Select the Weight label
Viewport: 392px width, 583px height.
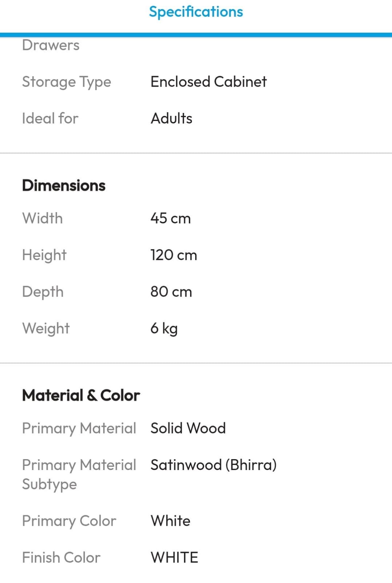[46, 328]
